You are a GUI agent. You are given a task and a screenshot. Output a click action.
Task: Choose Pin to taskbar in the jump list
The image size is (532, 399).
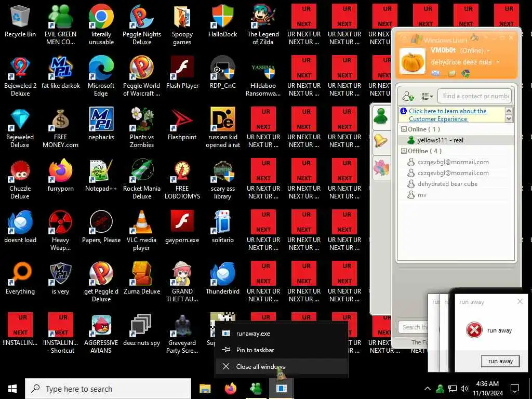pos(281,350)
